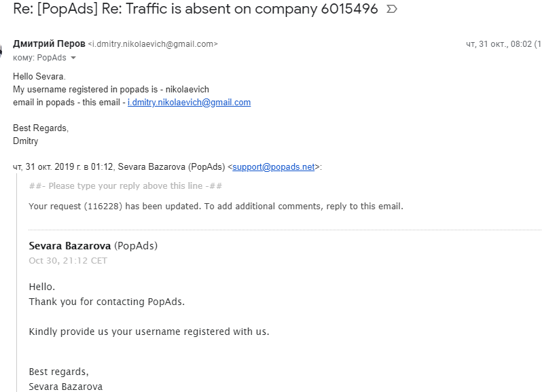The height and width of the screenshot is (392, 542).
Task: Click sender name Дмитрий Перов
Action: pos(49,43)
